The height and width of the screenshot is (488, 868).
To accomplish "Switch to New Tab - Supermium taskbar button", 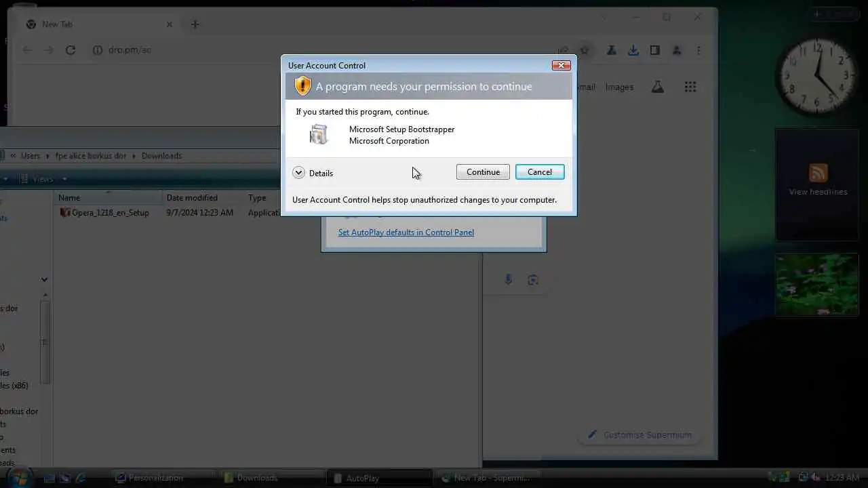I will coord(486,478).
